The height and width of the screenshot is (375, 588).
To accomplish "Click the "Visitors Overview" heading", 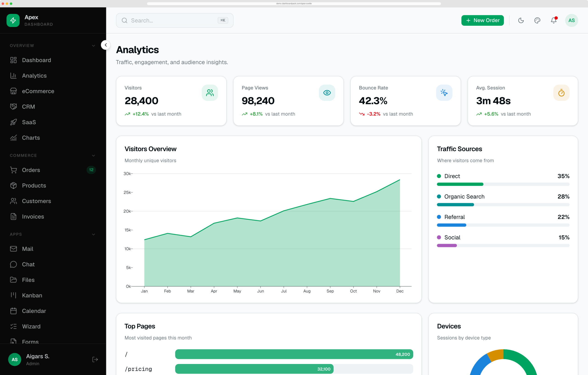I will 150,149.
